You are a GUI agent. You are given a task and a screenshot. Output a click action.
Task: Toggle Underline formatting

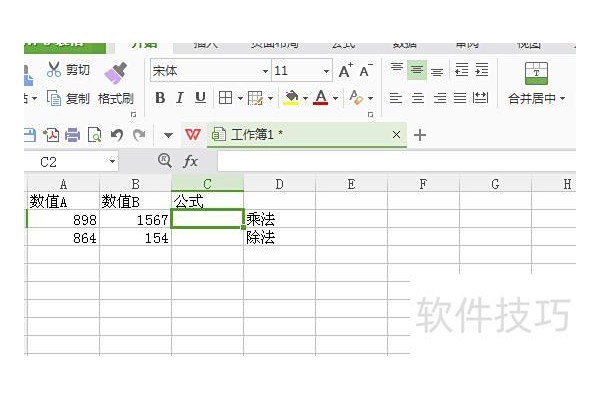pyautogui.click(x=200, y=98)
